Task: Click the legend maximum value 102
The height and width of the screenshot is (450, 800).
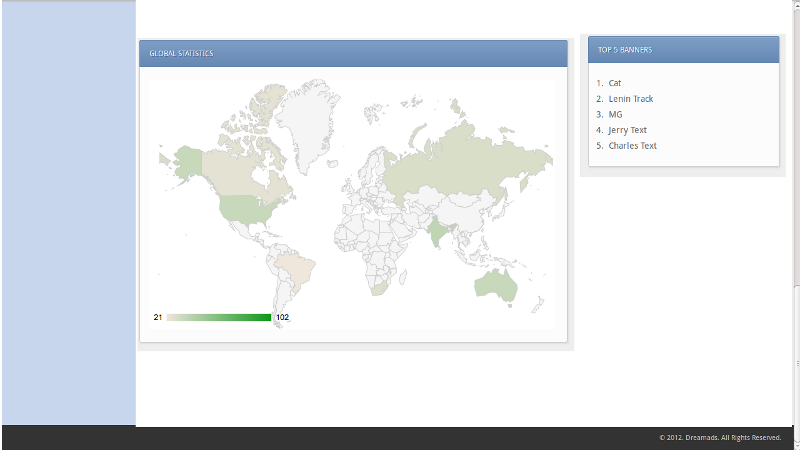Action: coord(282,317)
